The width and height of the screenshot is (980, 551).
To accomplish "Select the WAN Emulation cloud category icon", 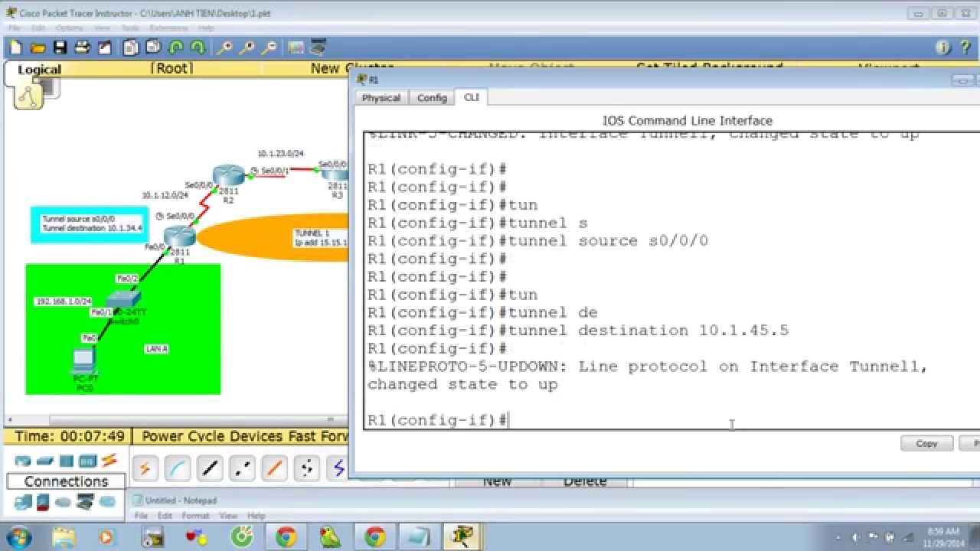I will [64, 502].
